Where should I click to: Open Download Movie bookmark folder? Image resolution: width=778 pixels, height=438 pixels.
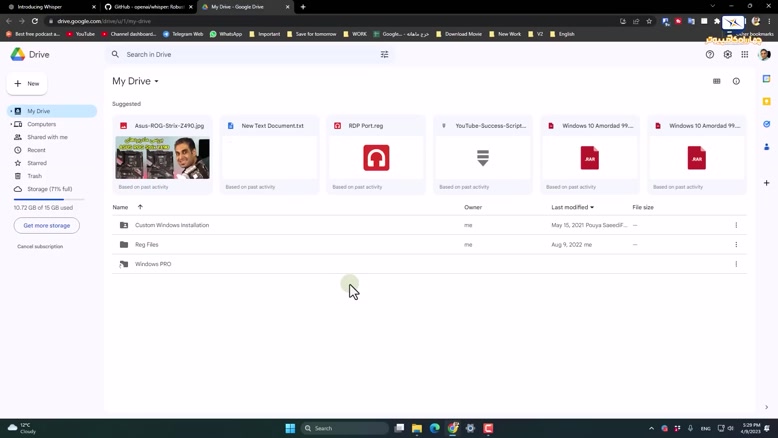click(x=458, y=34)
